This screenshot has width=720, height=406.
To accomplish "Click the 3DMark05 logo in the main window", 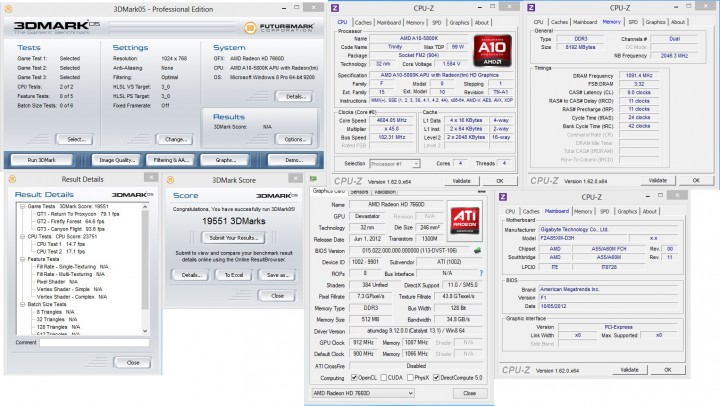I will [56, 27].
